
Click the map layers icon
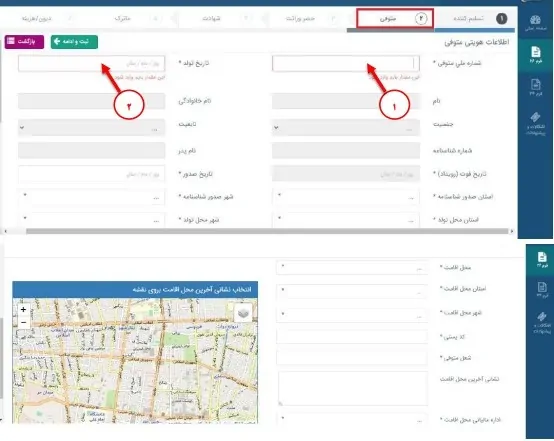coord(243,312)
